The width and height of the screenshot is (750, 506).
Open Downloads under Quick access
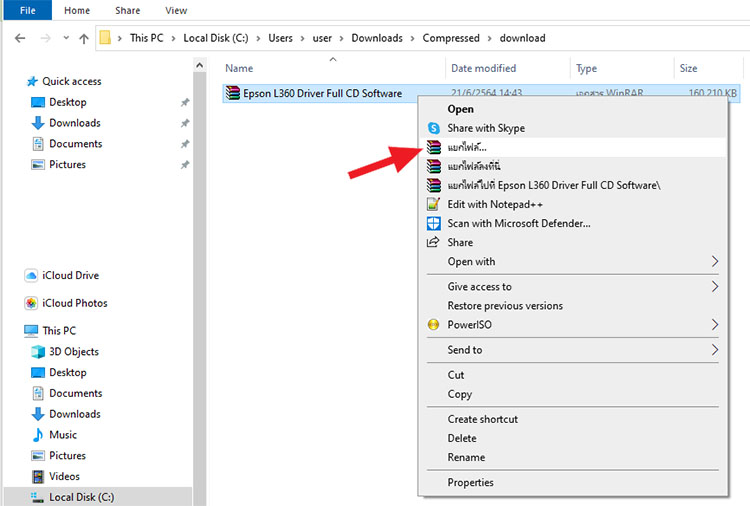[x=75, y=123]
